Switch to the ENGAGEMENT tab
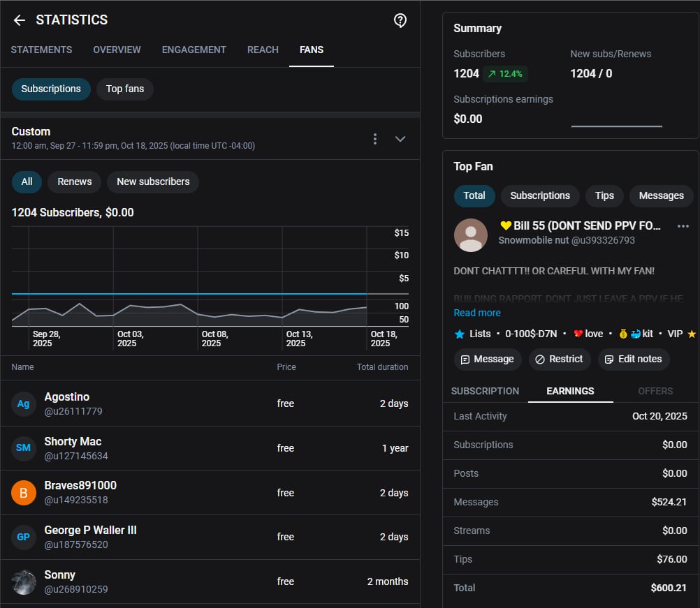The width and height of the screenshot is (700, 608). [194, 50]
